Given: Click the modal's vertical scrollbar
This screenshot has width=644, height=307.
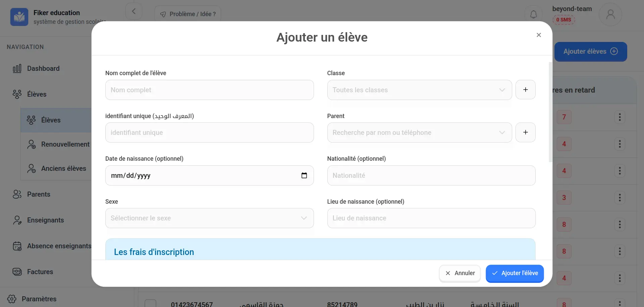Looking at the screenshot, I should click(550, 112).
